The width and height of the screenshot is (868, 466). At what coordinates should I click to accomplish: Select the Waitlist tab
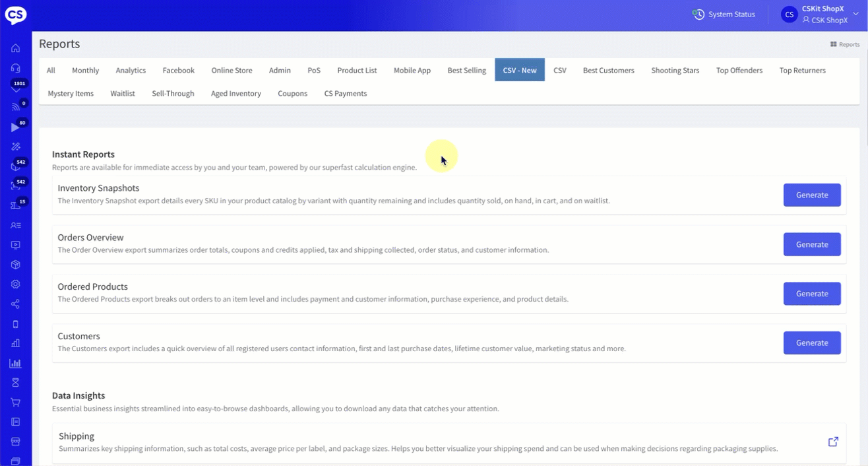pyautogui.click(x=123, y=94)
